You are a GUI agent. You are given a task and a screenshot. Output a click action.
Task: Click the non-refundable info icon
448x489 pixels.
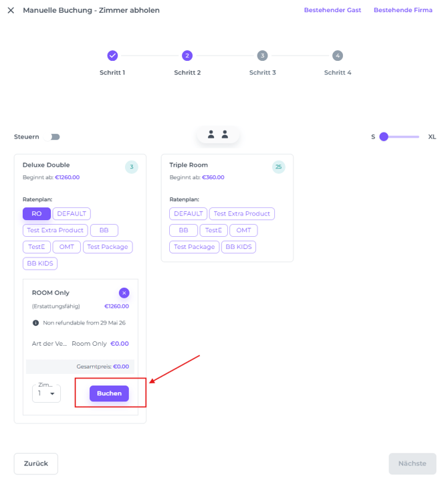tap(35, 322)
